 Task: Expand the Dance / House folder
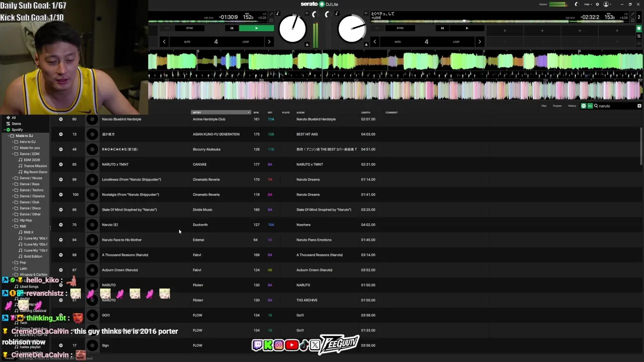click(13, 178)
